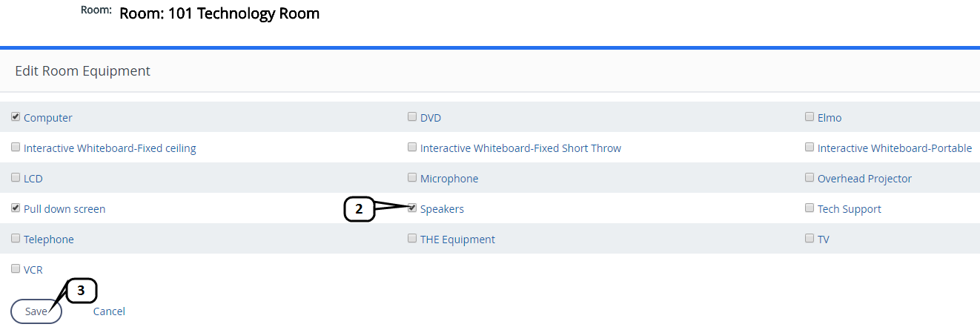Viewport: 980px width, 327px height.
Task: Click the Overhead Projector label text
Action: coord(864,179)
